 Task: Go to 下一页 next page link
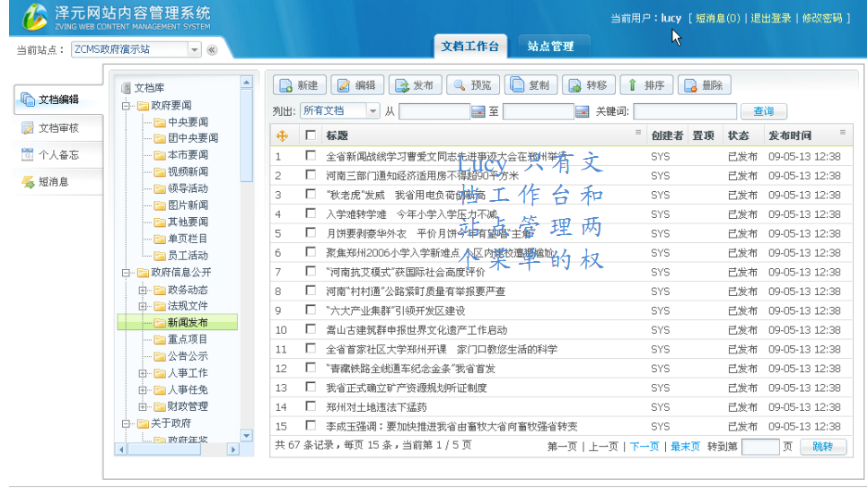pyautogui.click(x=644, y=447)
